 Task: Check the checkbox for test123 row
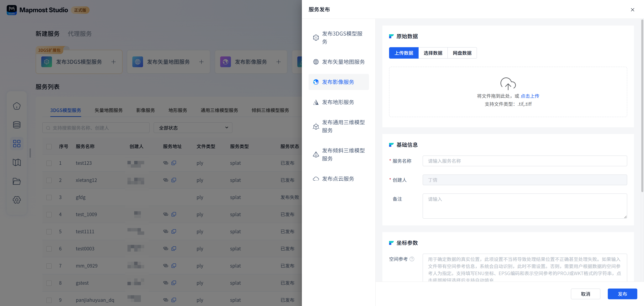[x=49, y=163]
